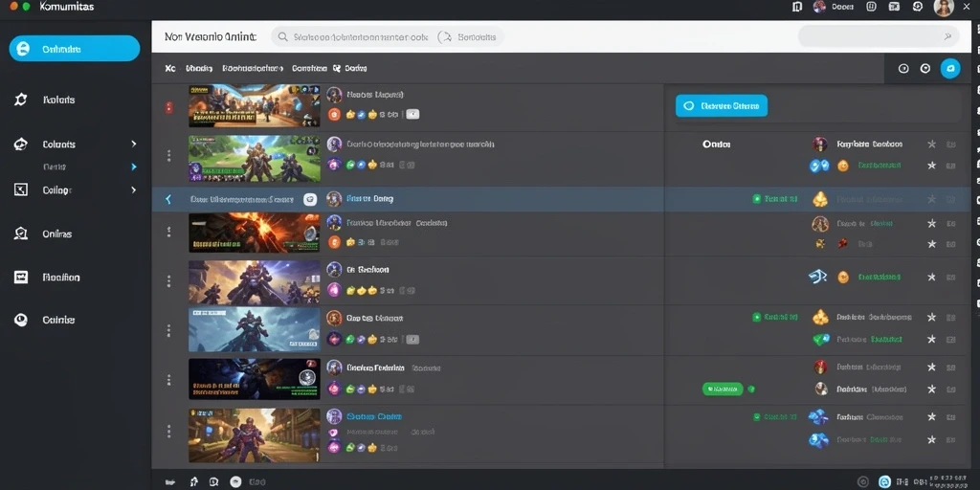Viewport: 980px width, 490px height.
Task: Click the green gem icon in the right panel
Action: pyautogui.click(x=820, y=339)
